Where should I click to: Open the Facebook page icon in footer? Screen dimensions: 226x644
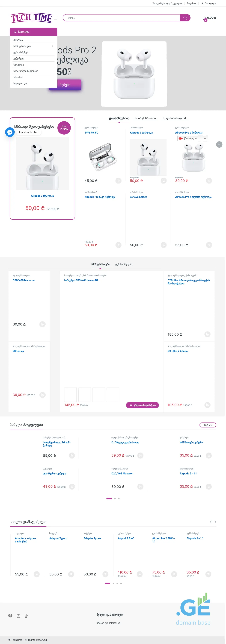(x=10, y=615)
